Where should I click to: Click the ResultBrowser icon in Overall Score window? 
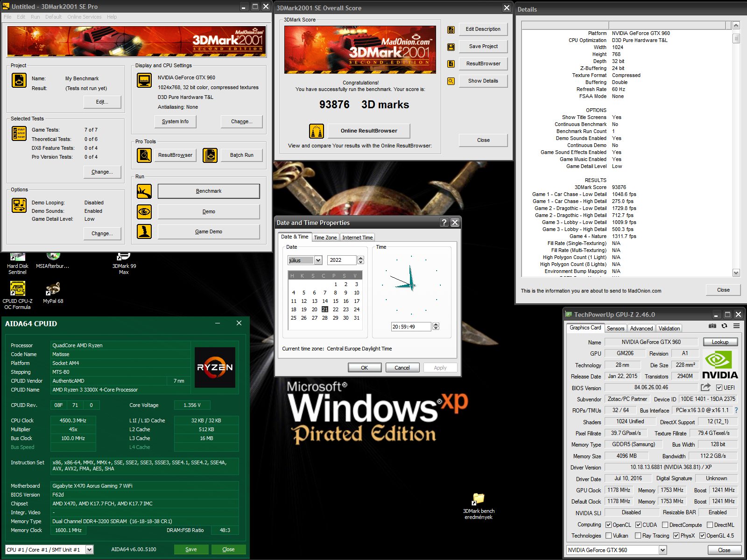tap(451, 64)
